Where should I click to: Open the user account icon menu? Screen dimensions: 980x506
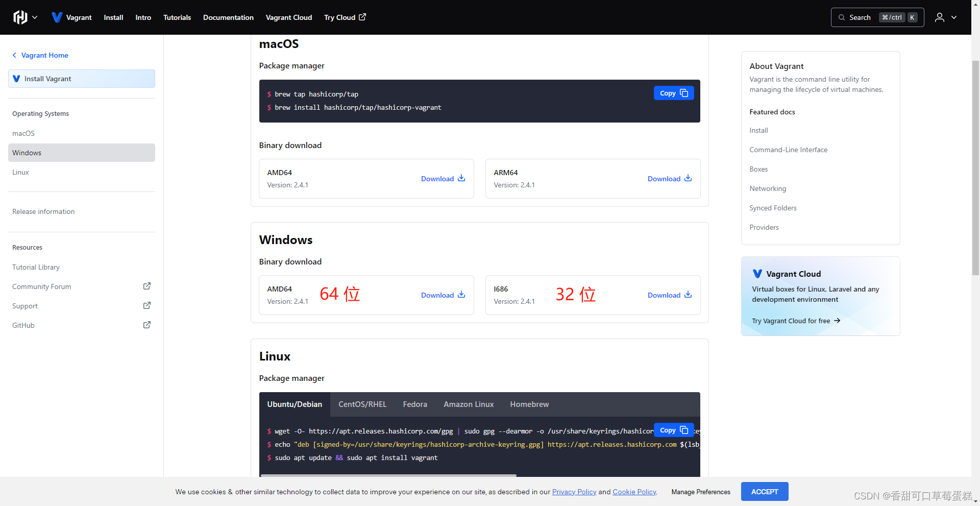940,17
